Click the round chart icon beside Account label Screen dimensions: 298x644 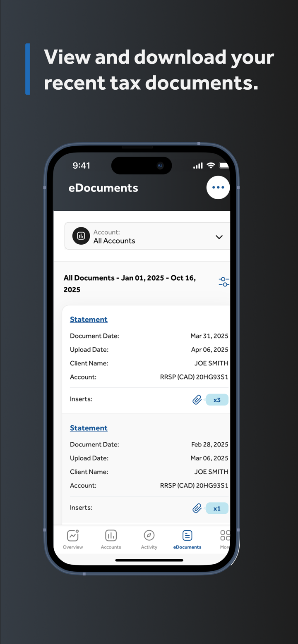click(x=81, y=236)
